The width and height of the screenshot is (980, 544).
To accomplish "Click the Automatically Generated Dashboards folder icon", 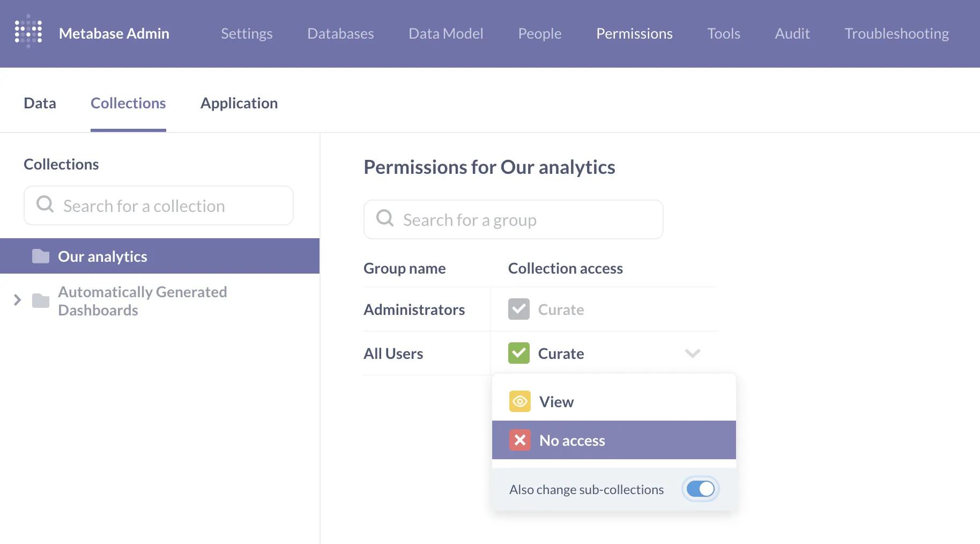I will pos(40,300).
